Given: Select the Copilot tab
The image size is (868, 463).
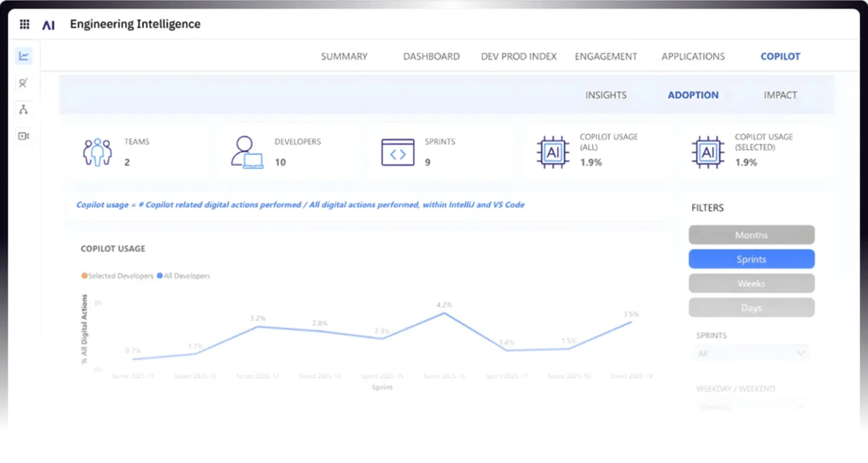Looking at the screenshot, I should coord(780,57).
